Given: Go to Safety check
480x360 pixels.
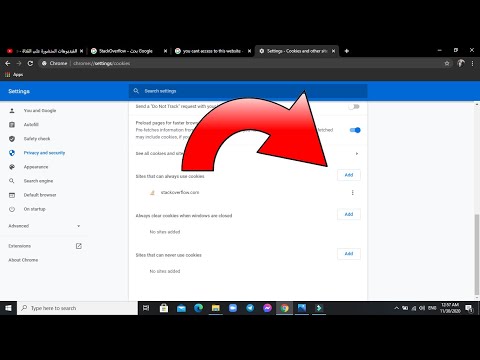Looking at the screenshot, I should (37, 139).
